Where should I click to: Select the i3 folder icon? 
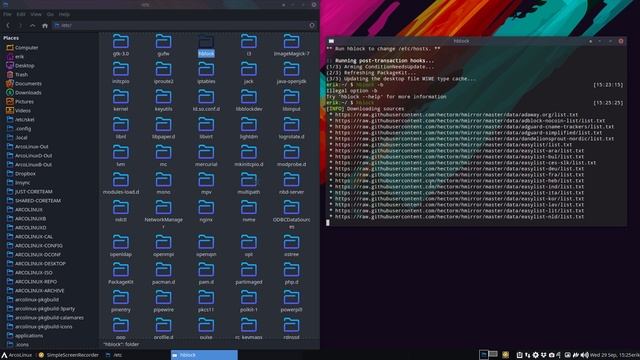pos(249,42)
